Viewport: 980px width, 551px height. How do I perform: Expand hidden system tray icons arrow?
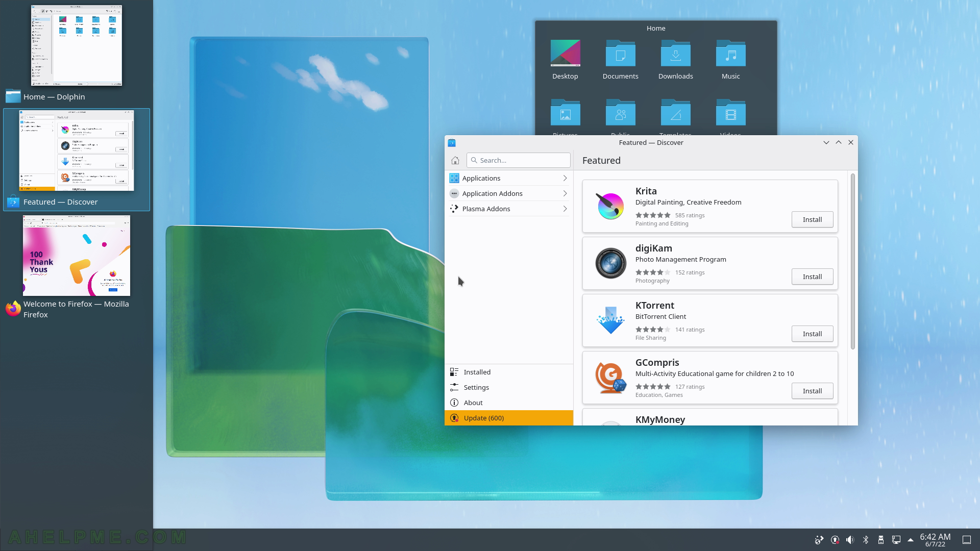point(911,540)
